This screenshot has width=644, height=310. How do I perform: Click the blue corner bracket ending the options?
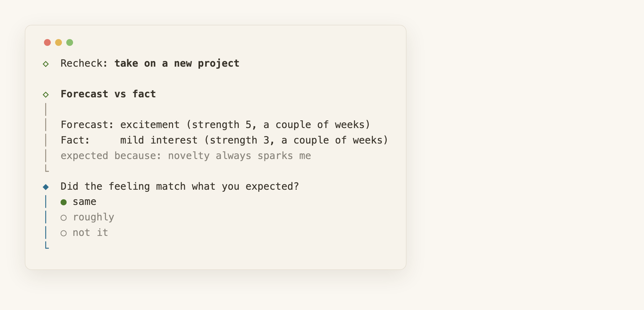47,245
